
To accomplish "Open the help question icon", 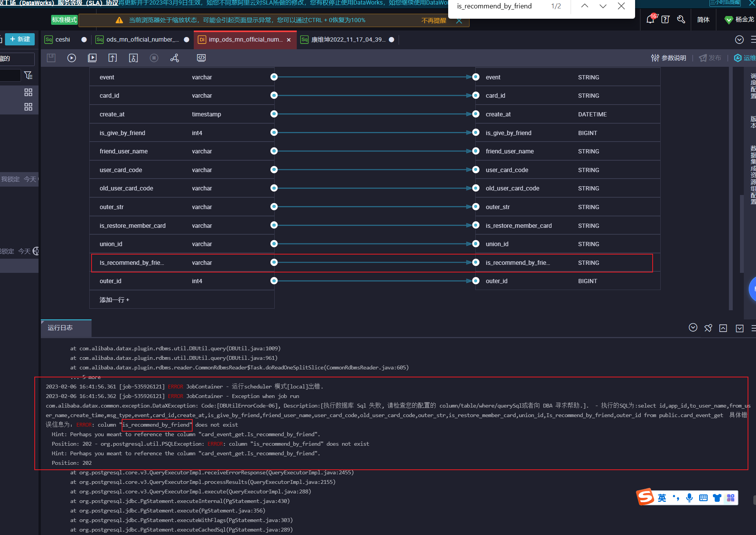I will coord(666,19).
